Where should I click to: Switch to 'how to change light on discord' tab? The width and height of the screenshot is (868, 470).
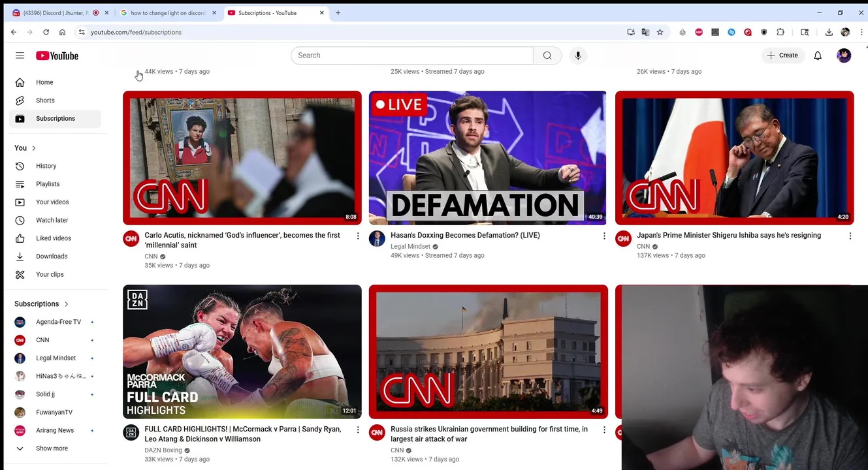pos(168,13)
